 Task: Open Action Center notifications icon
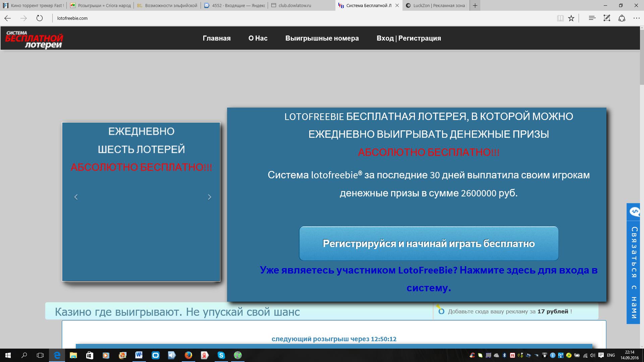coord(601,355)
